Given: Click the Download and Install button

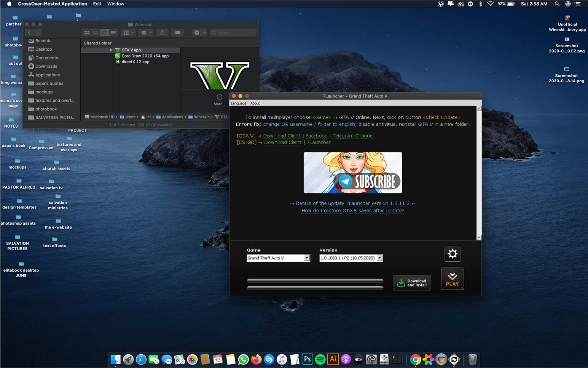Looking at the screenshot, I should click(x=412, y=283).
